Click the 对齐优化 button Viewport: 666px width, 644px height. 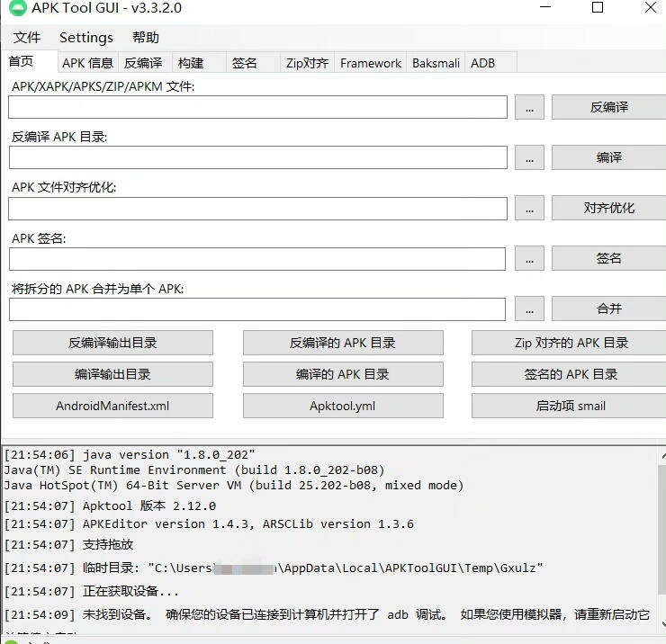click(x=608, y=208)
